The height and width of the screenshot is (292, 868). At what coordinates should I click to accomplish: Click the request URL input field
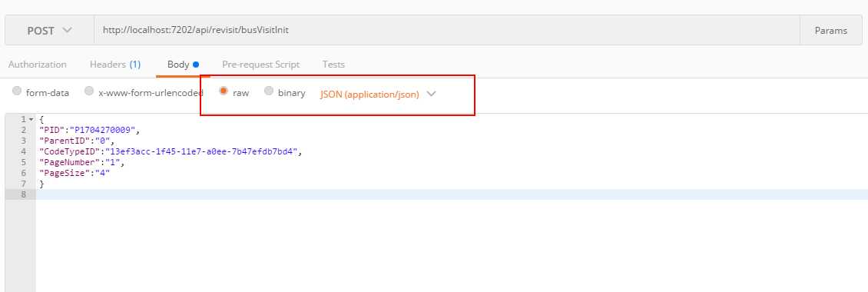[x=447, y=31]
